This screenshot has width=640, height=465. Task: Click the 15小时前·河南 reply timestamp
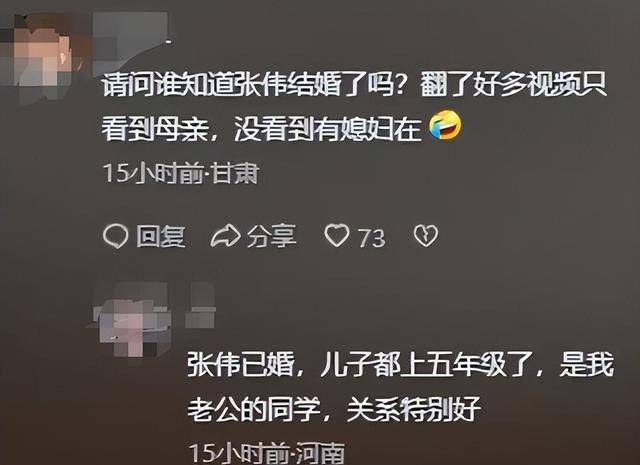pos(266,453)
